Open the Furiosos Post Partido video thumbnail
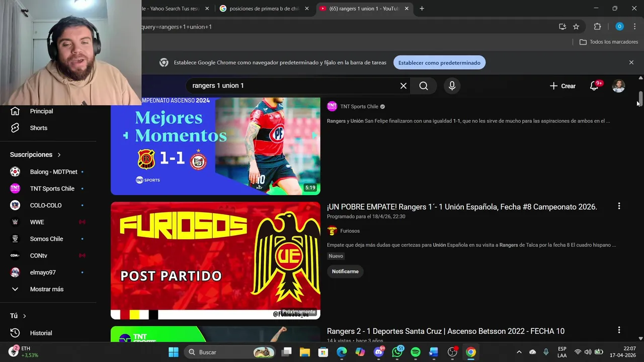 tap(215, 260)
